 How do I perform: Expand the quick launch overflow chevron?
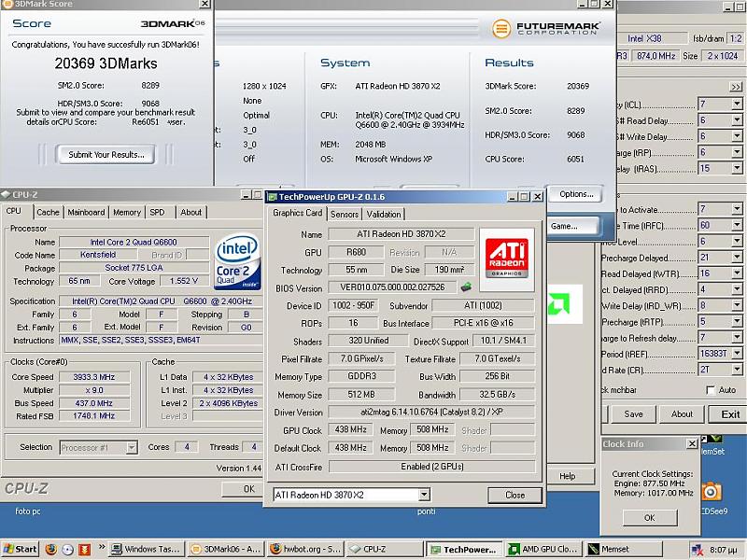click(102, 547)
